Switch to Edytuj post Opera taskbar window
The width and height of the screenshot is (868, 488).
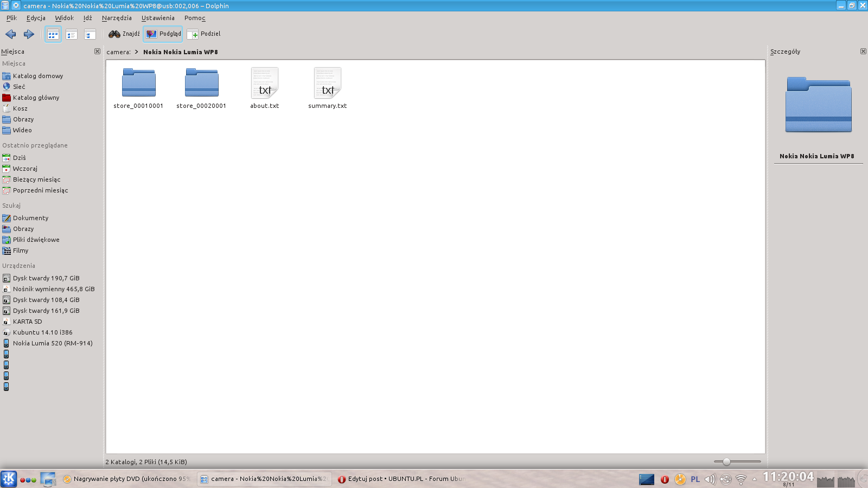point(401,479)
